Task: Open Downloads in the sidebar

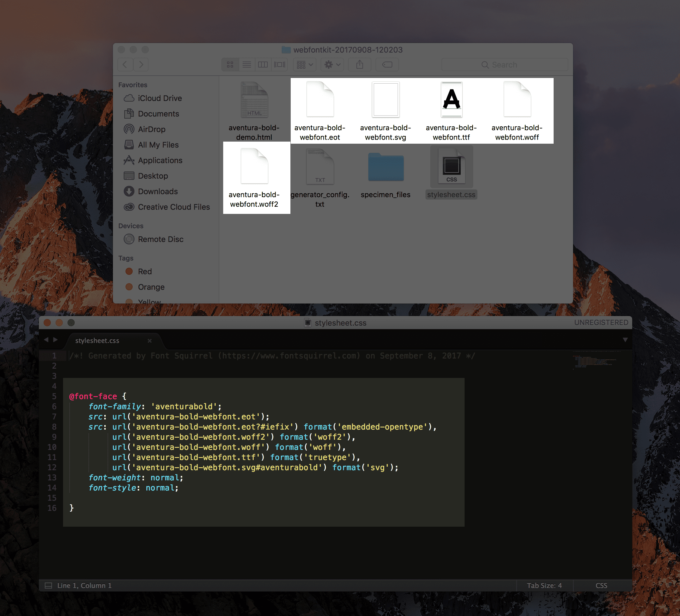Action: tap(158, 191)
